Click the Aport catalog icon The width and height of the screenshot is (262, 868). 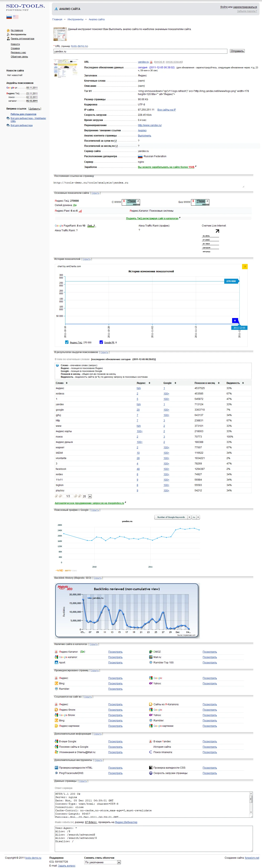pos(56,662)
